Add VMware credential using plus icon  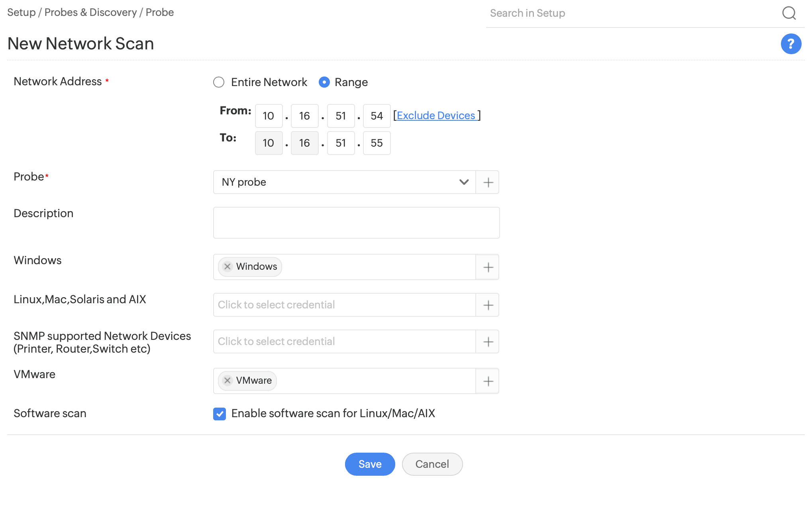coord(488,381)
